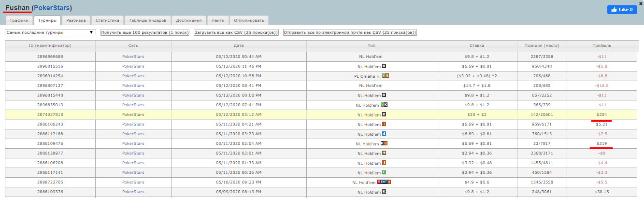Select the Достижения tab
Image resolution: width=644 pixels, height=198 pixels.
190,20
